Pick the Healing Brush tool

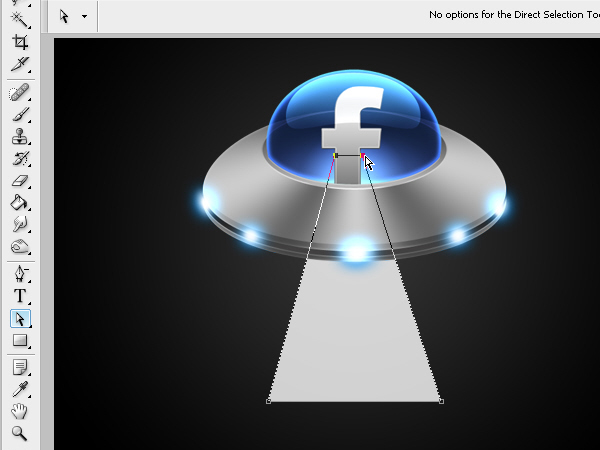[x=20, y=93]
